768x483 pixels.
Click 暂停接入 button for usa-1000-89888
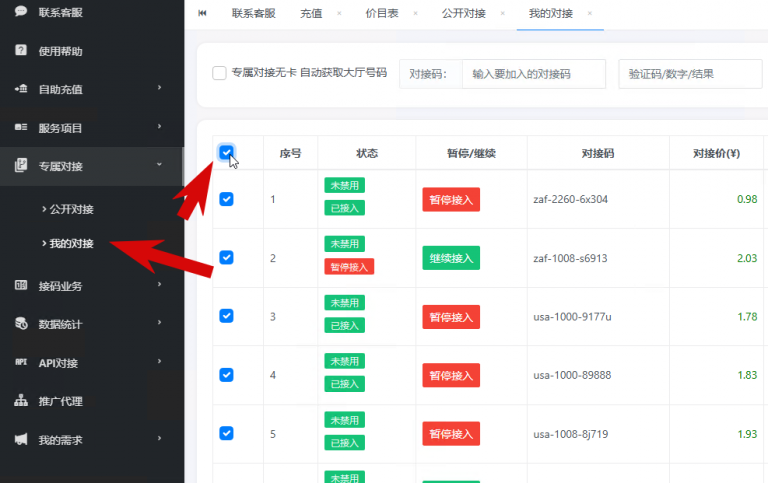451,375
